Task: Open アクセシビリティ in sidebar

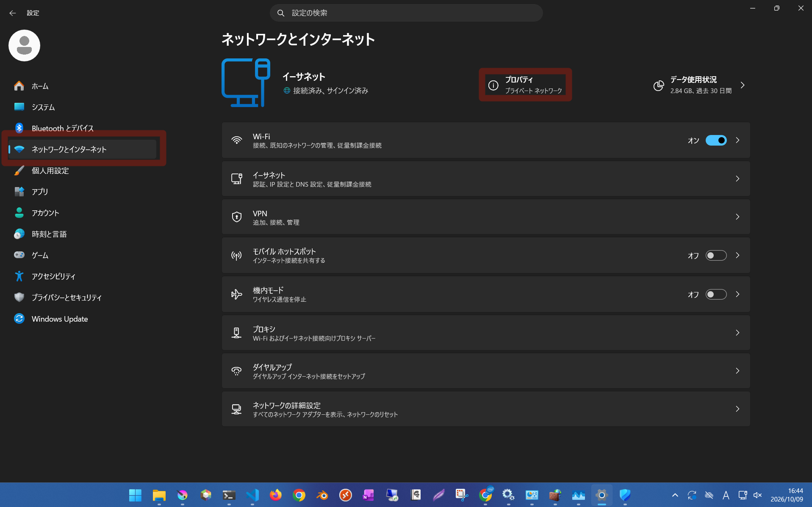Action: 82,276
